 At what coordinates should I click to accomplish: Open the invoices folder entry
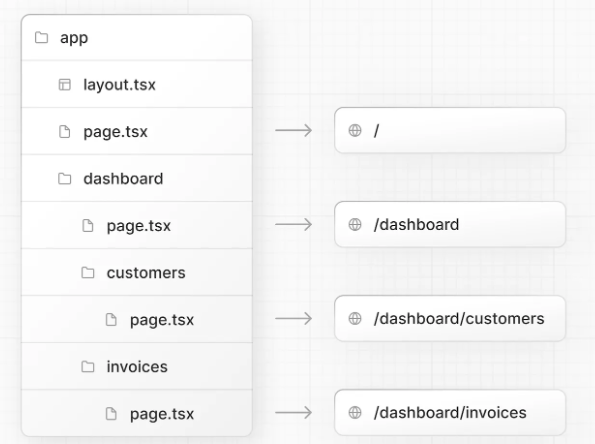137,366
